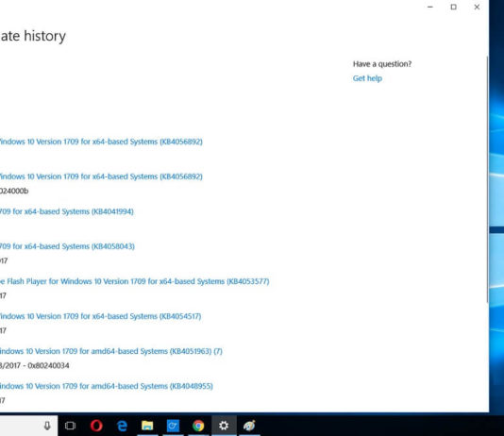
Task: Click the Get help link
Action: (367, 78)
